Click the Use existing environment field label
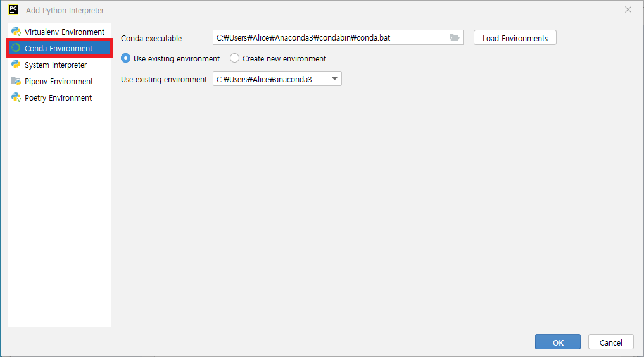644x357 pixels. (165, 79)
